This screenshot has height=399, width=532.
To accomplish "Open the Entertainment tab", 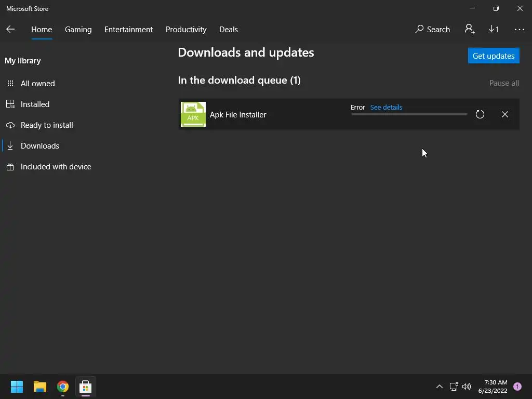I will [x=129, y=30].
